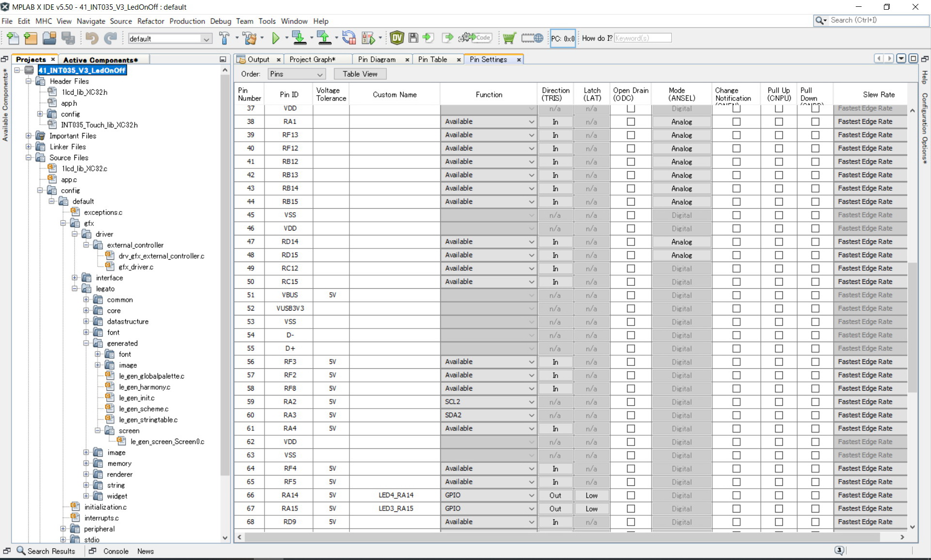Open the Order dropdown showing Pins
The height and width of the screenshot is (560, 931).
[x=296, y=74]
